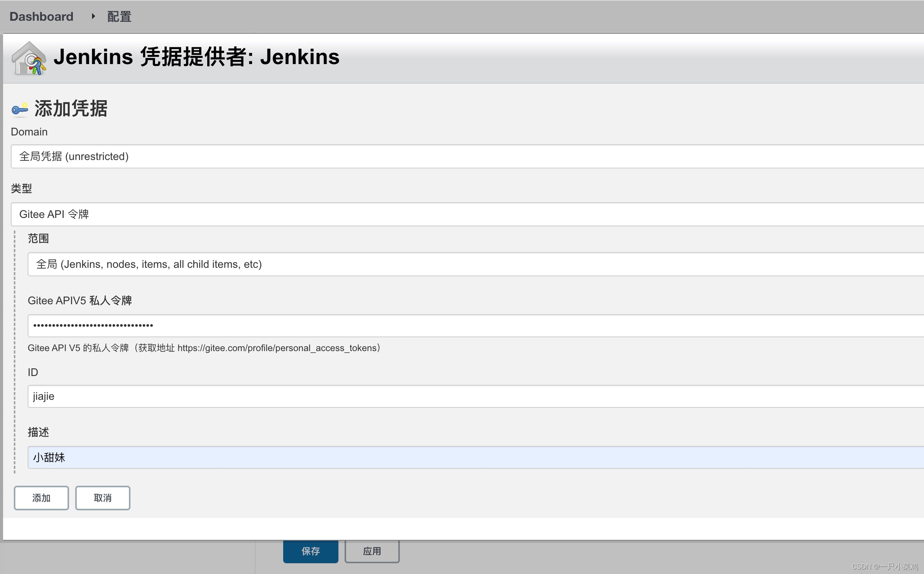Click the blue key icon beside 添加凭据
This screenshot has height=574, width=924.
(x=20, y=109)
